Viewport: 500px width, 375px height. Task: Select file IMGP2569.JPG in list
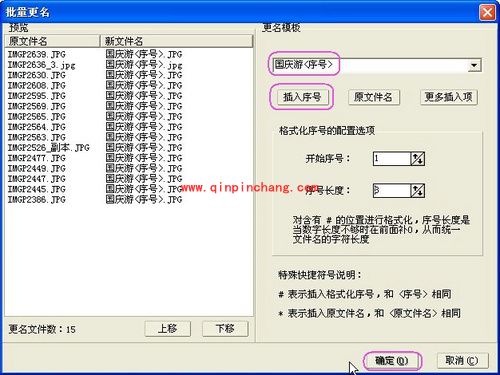37,106
